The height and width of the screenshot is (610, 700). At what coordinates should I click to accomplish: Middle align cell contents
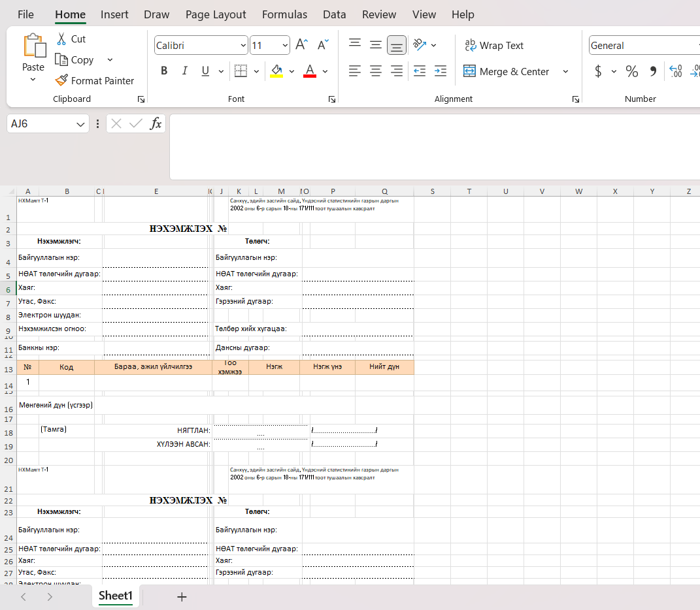376,45
